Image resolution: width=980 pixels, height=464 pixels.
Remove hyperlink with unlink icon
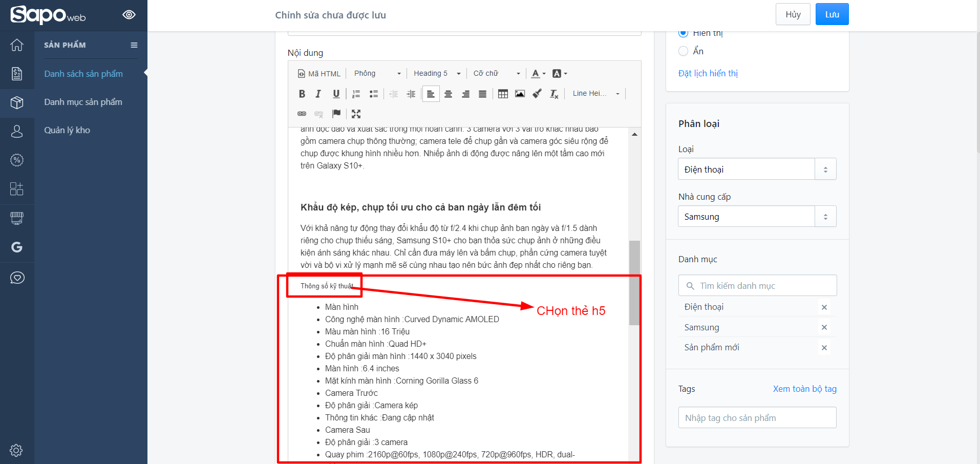point(319,114)
